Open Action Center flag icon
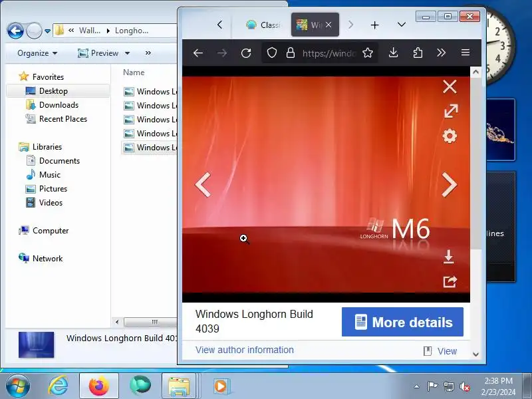The width and height of the screenshot is (532, 399). [x=432, y=386]
